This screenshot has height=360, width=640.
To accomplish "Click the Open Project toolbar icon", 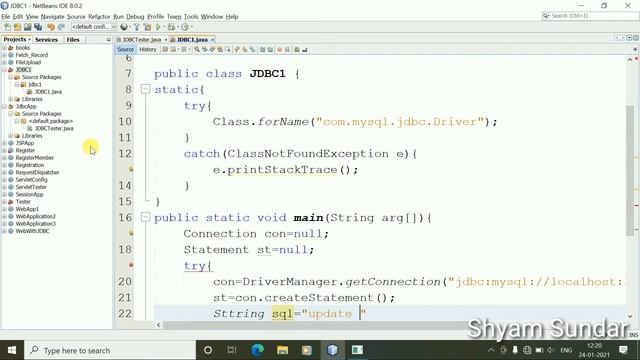I will (27, 27).
